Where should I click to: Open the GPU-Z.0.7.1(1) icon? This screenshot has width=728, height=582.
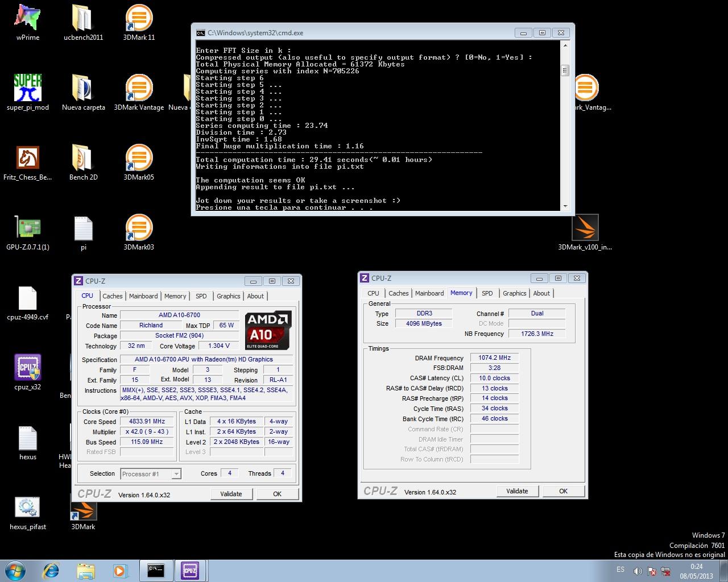tap(27, 232)
